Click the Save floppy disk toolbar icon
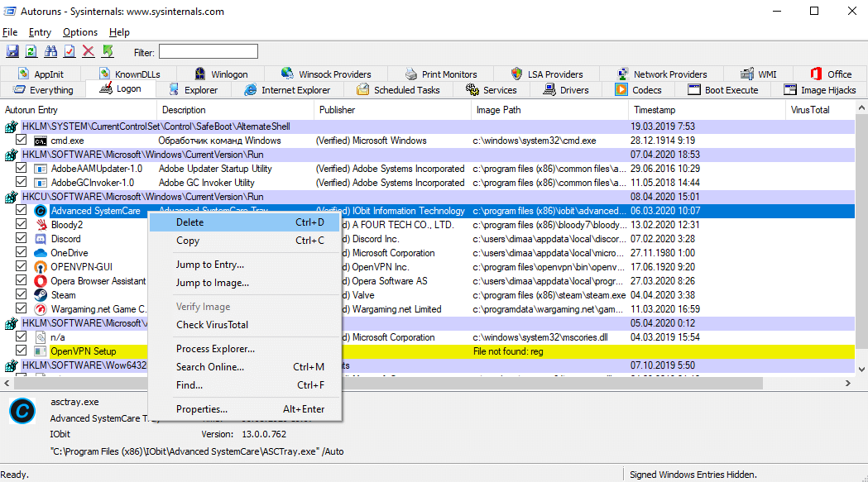Image resolution: width=868 pixels, height=482 pixels. [12, 52]
